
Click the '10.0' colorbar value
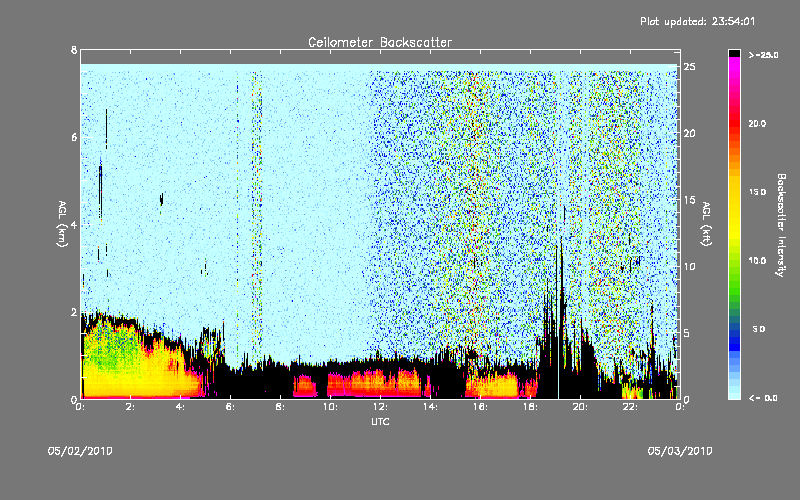758,261
